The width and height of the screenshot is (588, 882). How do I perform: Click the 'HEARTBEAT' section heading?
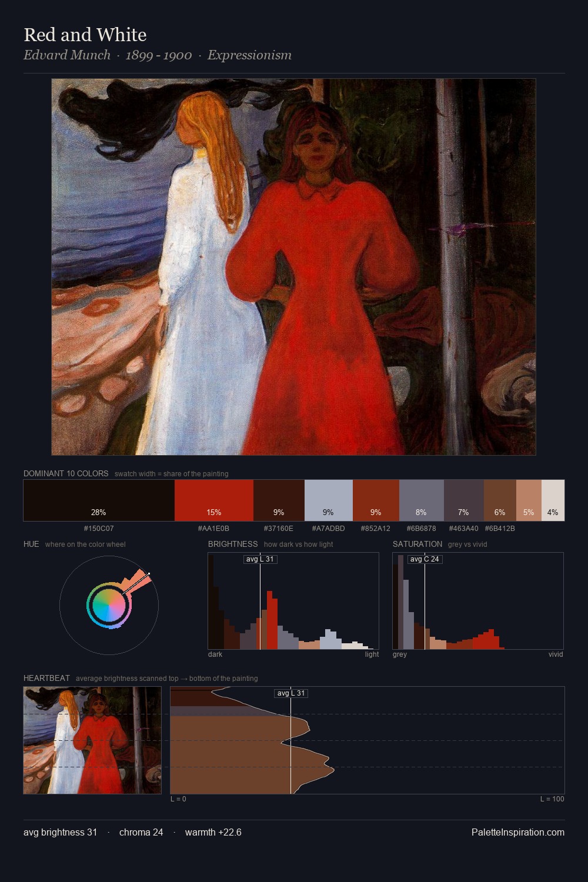tap(46, 678)
